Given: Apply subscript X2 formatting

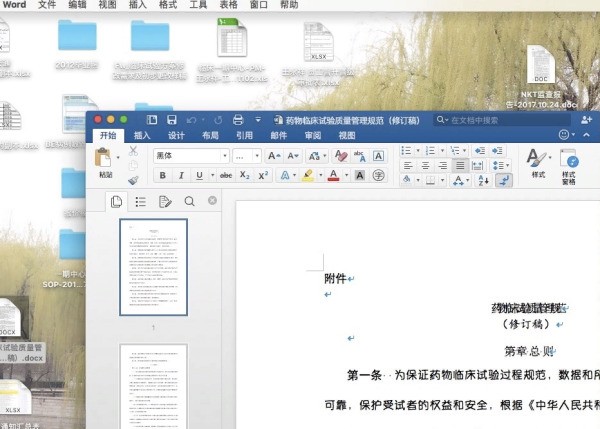Looking at the screenshot, I should pos(245,176).
